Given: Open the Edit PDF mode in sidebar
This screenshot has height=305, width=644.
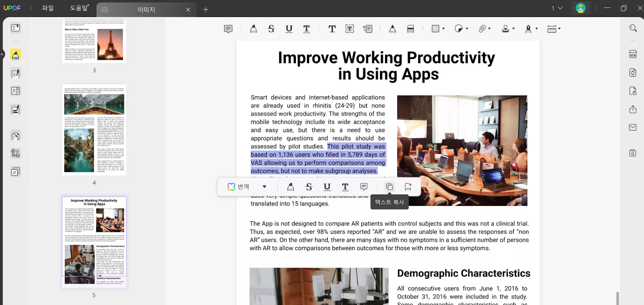Looking at the screenshot, I should point(15,73).
